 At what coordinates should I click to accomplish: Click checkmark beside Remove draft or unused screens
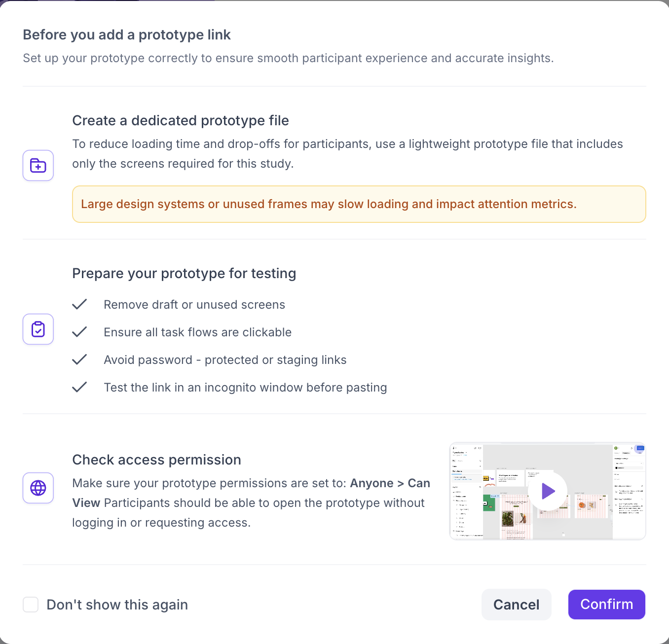tap(79, 304)
